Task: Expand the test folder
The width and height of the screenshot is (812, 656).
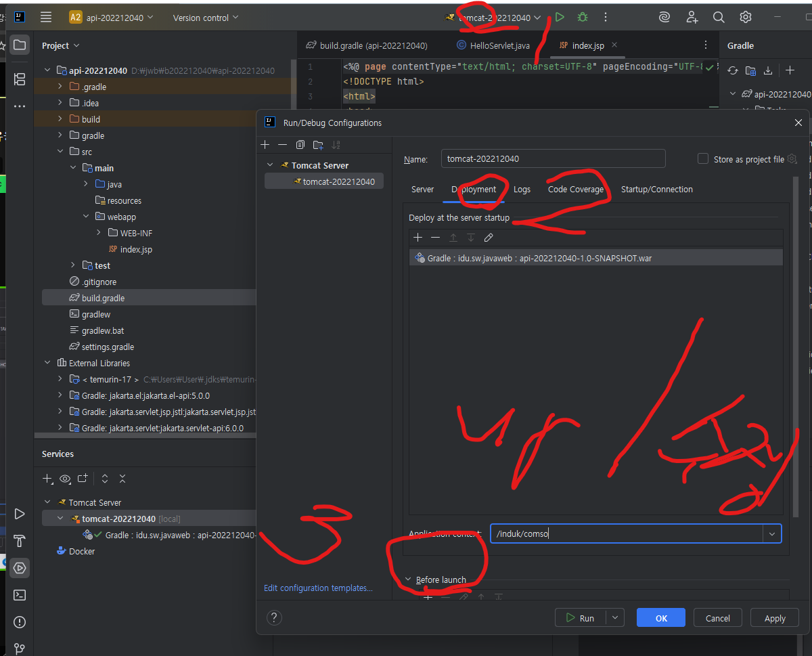Action: (x=73, y=265)
